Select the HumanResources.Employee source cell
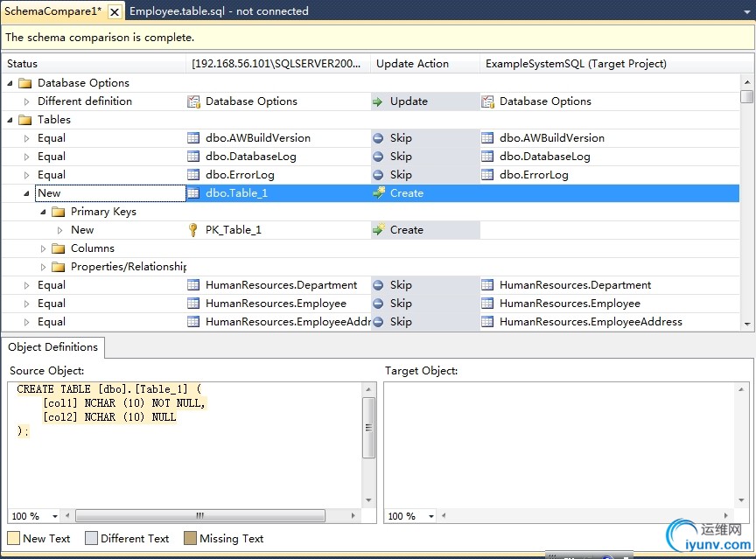This screenshot has height=559, width=756. pyautogui.click(x=278, y=304)
